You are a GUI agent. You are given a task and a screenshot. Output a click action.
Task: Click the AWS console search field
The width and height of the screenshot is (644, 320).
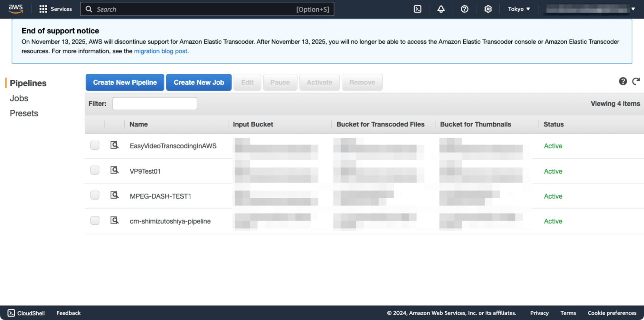point(207,9)
